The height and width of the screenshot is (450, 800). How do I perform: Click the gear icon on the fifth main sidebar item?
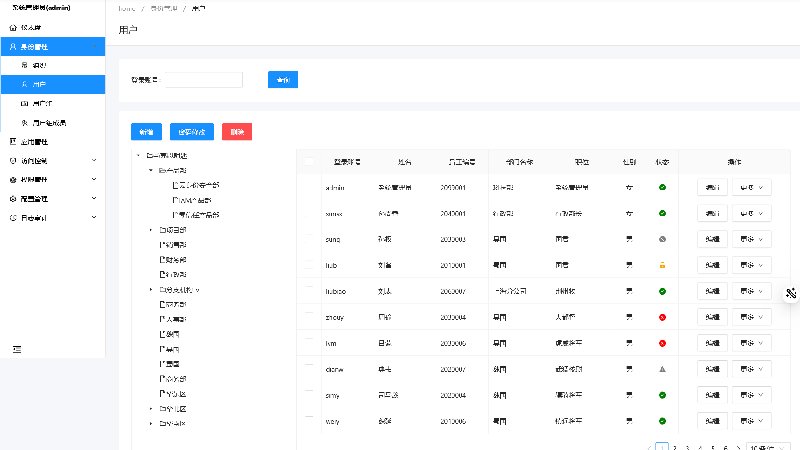[x=13, y=199]
